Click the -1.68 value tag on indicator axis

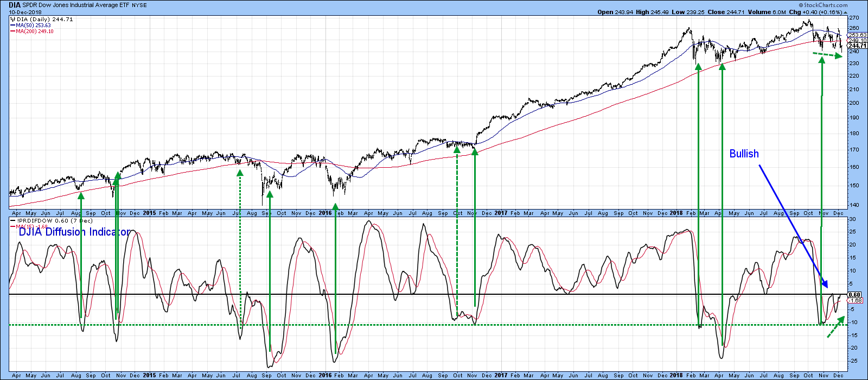[x=856, y=301]
